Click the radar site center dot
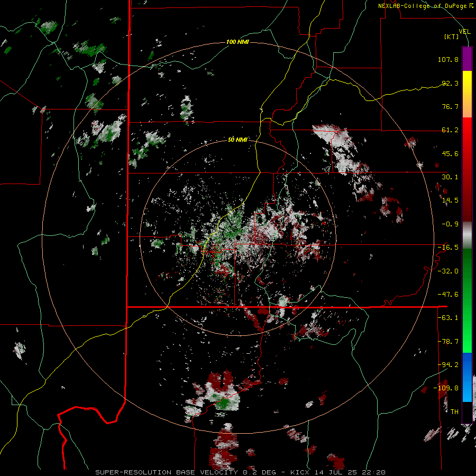The height and width of the screenshot is (476, 476). [237, 237]
